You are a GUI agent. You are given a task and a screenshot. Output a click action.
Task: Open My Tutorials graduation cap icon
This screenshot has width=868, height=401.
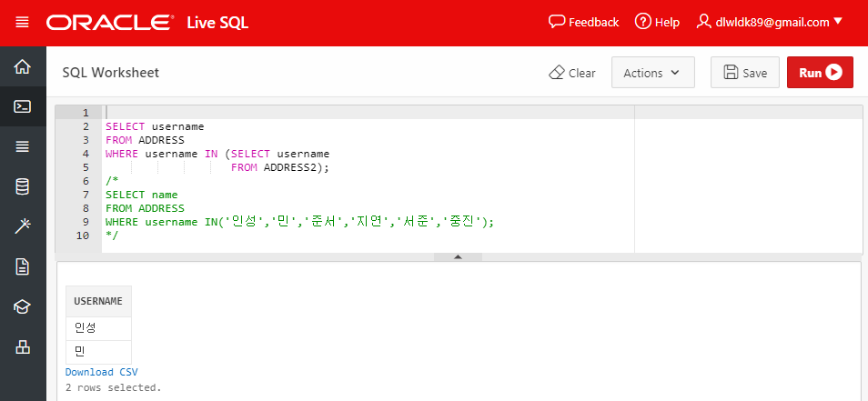pos(23,307)
